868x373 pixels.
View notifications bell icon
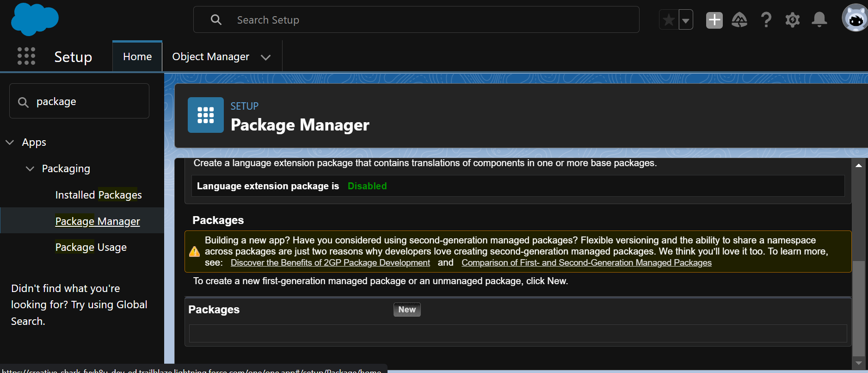tap(819, 20)
